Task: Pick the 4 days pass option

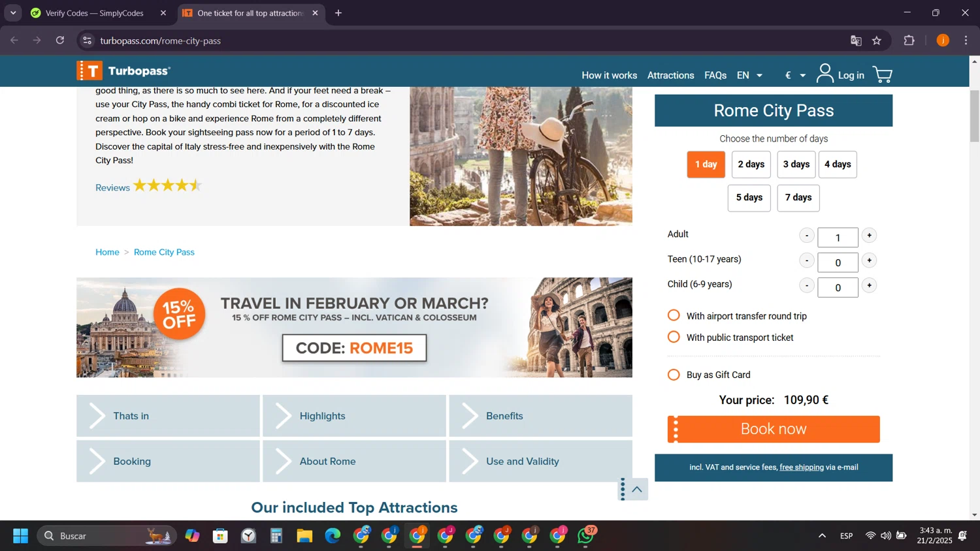Action: [x=838, y=165]
